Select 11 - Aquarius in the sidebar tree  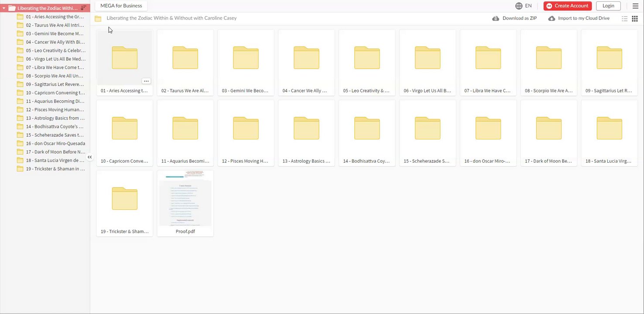click(x=50, y=101)
